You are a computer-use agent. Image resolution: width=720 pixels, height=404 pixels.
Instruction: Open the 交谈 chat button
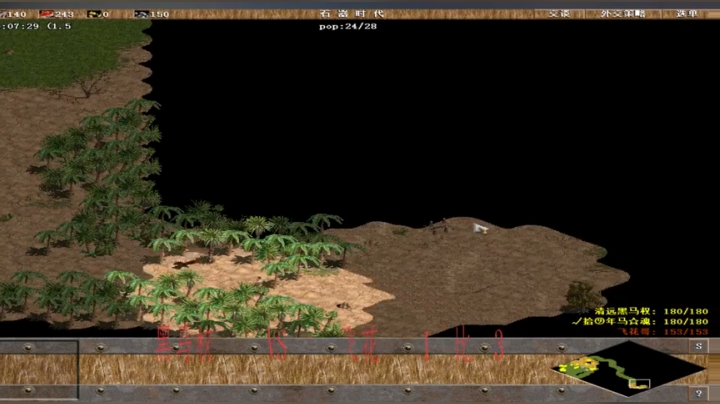coord(560,13)
